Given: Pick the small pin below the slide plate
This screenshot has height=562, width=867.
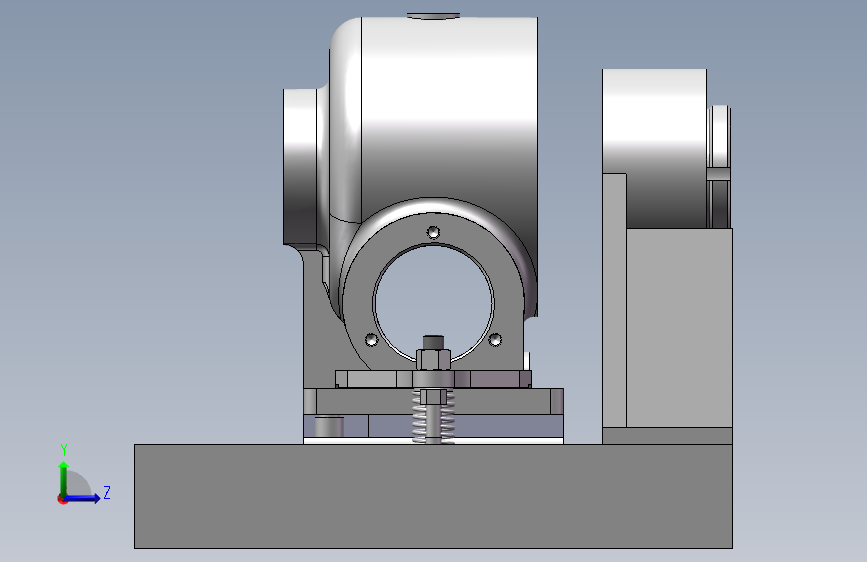Looking at the screenshot, I should (x=329, y=426).
